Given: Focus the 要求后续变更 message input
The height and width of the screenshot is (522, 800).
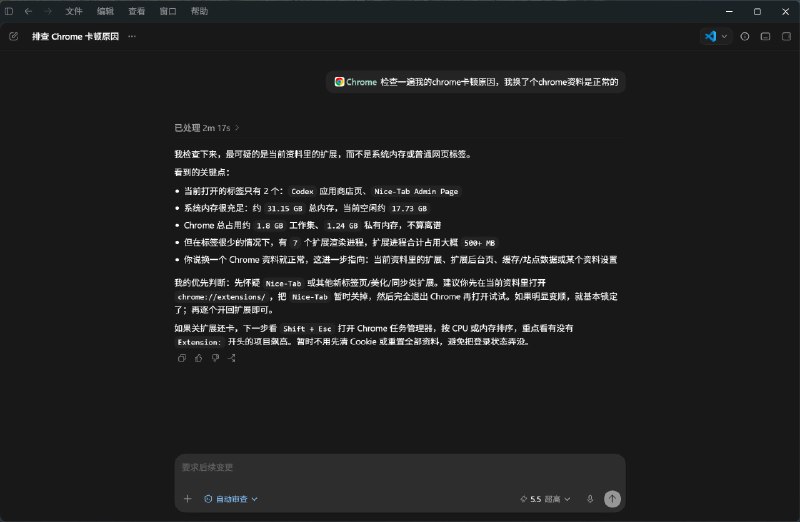Looking at the screenshot, I should click(x=400, y=467).
